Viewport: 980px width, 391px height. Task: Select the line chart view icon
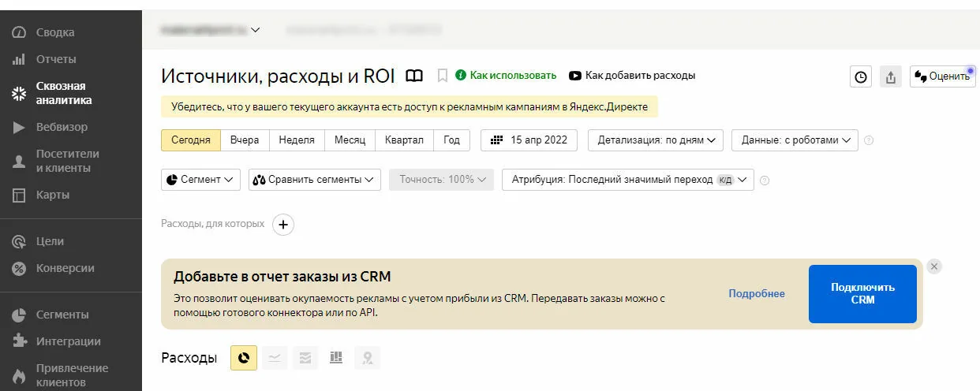tap(275, 358)
